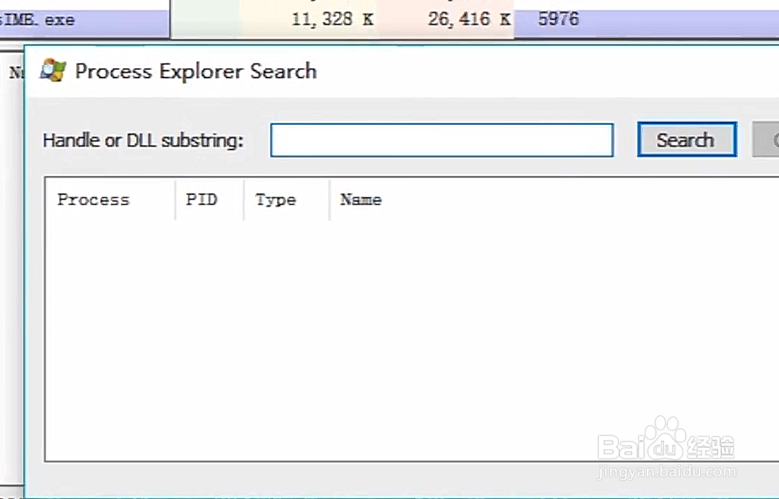Click the 26,416 K working set value
779x499 pixels.
point(469,19)
